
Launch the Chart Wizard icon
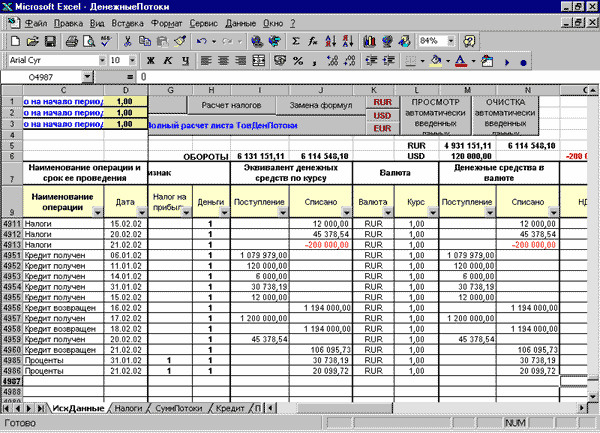[369, 41]
